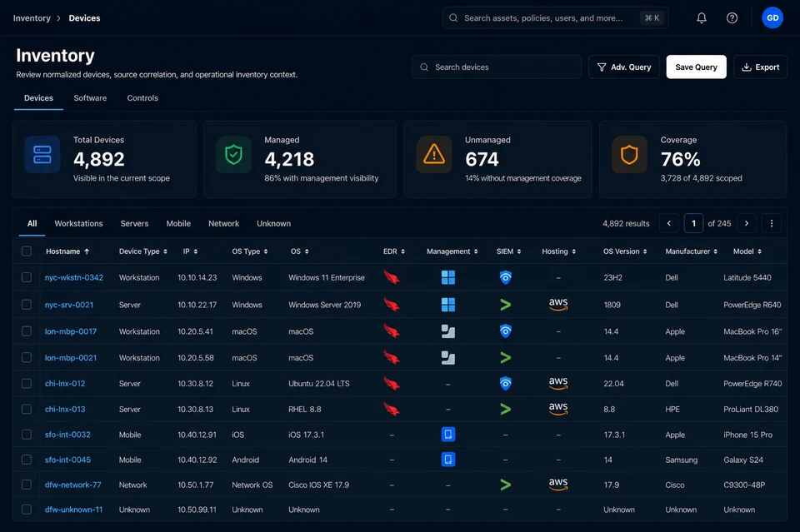Screen dimensions: 800x532
Task: Click the mobile management icon for sfo-int-0045
Action: 448,460
